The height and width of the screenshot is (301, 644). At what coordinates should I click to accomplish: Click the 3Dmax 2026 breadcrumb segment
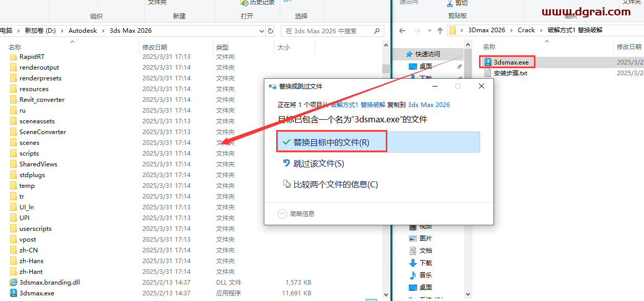[487, 30]
